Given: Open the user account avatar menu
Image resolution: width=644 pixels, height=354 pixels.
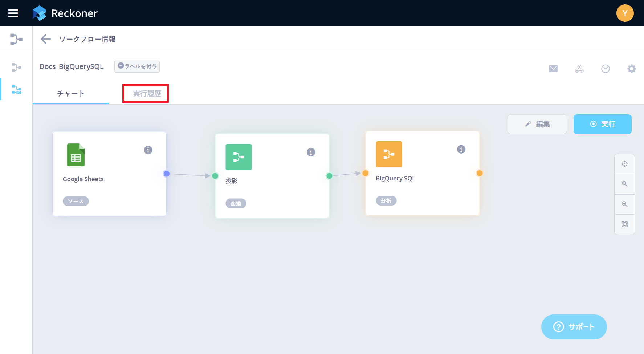Looking at the screenshot, I should coord(625,13).
